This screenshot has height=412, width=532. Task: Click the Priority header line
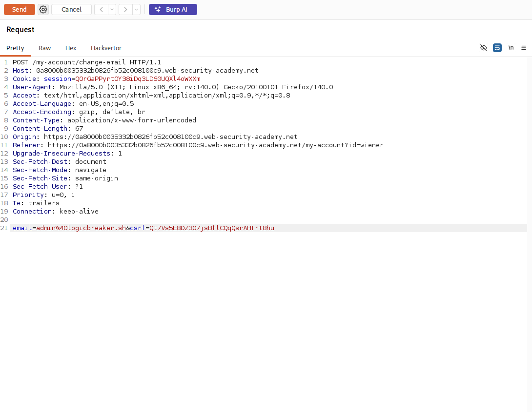coord(44,195)
